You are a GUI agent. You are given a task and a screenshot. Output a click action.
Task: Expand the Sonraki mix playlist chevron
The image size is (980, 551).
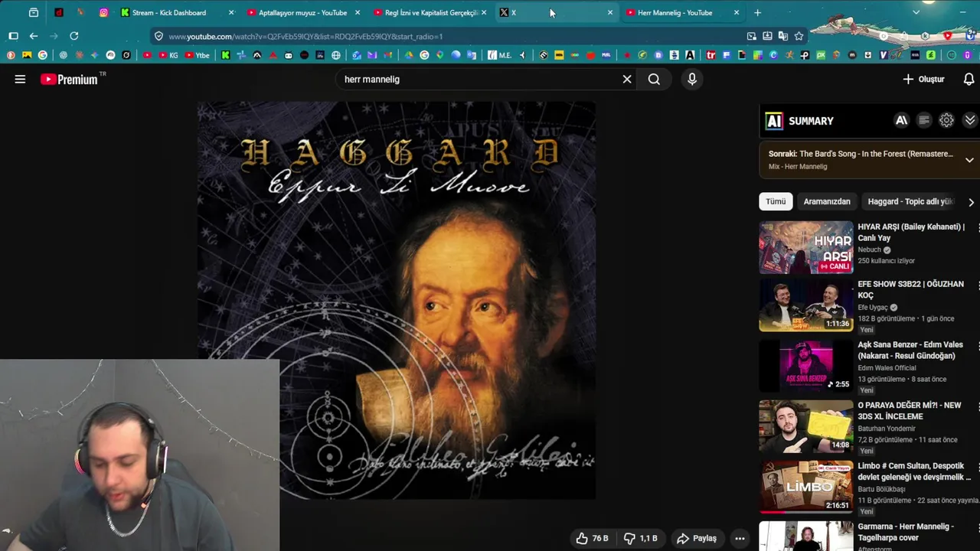click(x=969, y=160)
